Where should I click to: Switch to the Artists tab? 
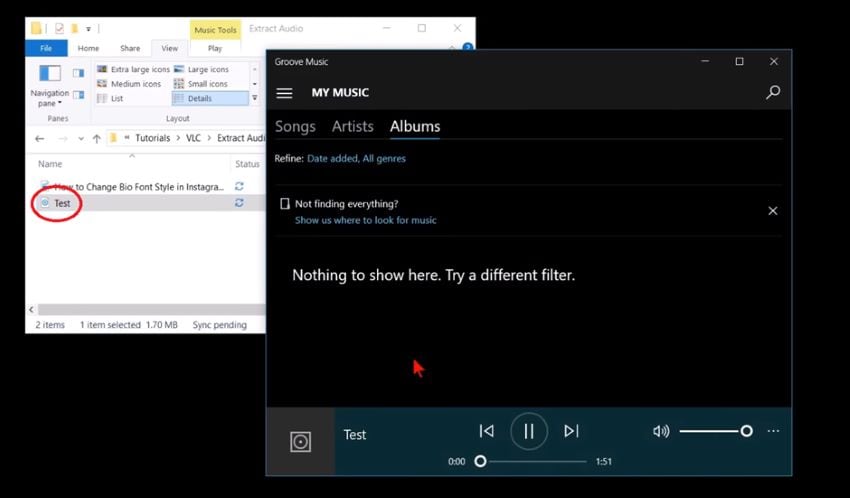click(x=352, y=126)
